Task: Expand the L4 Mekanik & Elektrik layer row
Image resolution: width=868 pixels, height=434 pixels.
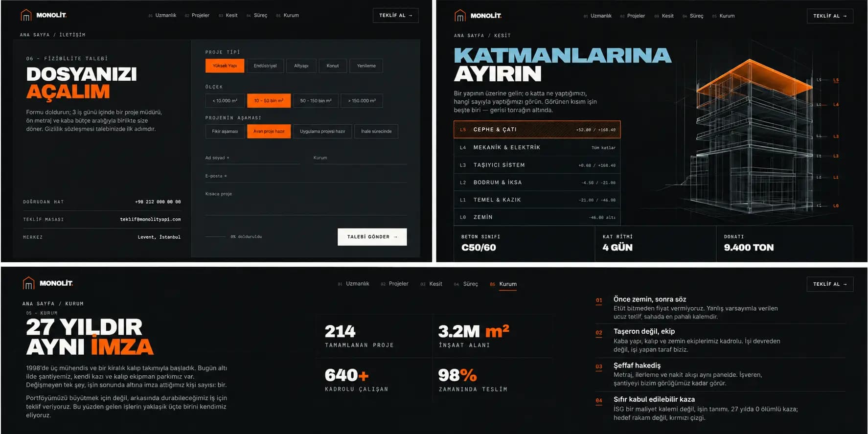Action: [537, 147]
